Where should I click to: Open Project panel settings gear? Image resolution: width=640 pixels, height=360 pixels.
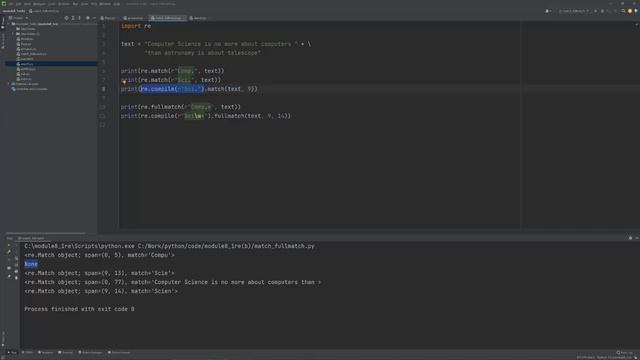(x=87, y=18)
